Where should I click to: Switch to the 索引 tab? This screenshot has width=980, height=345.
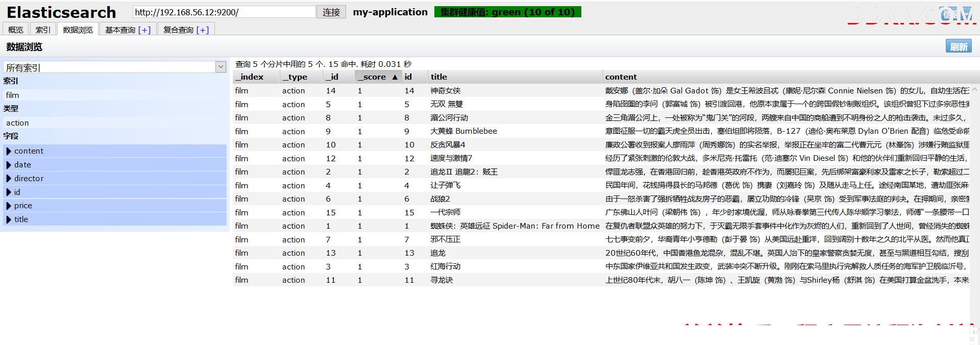[x=43, y=30]
